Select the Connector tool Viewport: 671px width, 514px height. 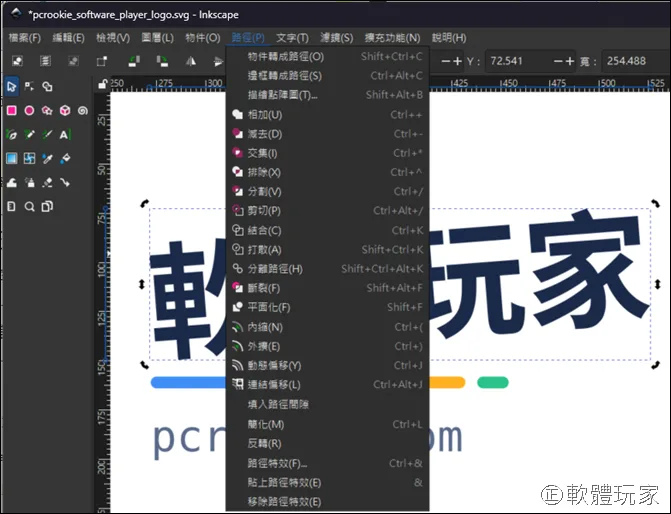[65, 183]
